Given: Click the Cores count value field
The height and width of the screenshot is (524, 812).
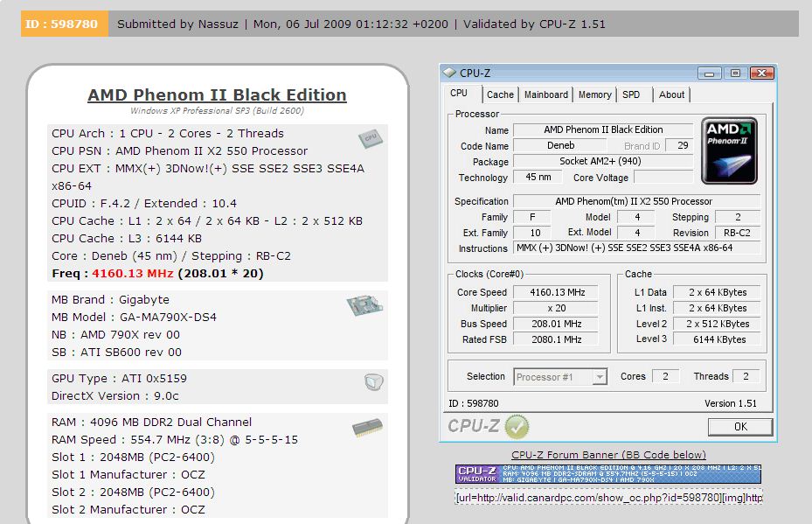Looking at the screenshot, I should tap(665, 376).
